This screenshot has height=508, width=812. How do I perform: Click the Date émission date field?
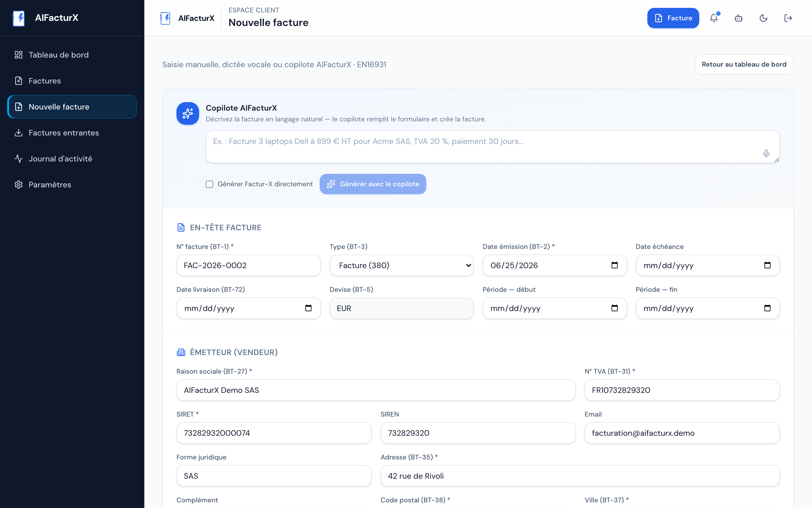[554, 265]
